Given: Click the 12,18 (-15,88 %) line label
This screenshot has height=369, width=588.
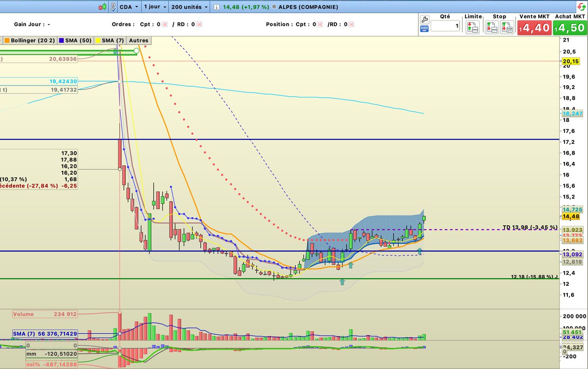Looking at the screenshot, I should coord(534,277).
